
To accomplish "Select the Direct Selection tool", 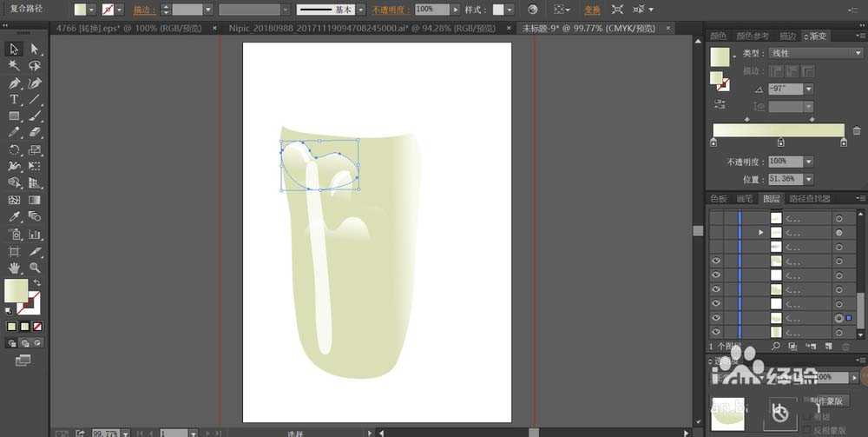I will [35, 49].
